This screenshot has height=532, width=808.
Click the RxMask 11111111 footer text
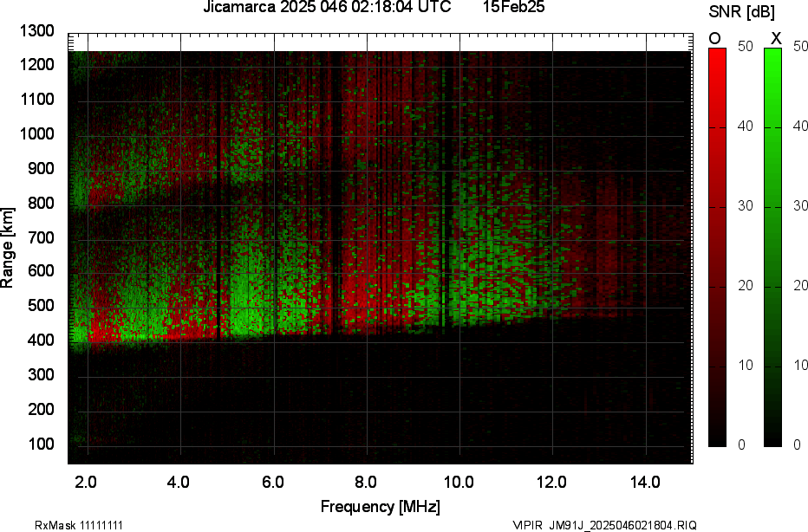point(79,525)
